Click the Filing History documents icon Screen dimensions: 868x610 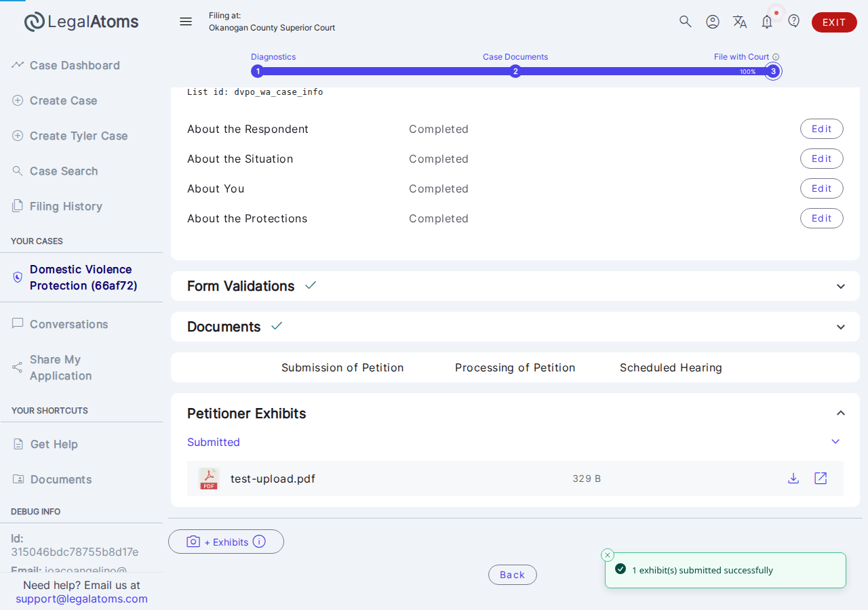(x=18, y=205)
